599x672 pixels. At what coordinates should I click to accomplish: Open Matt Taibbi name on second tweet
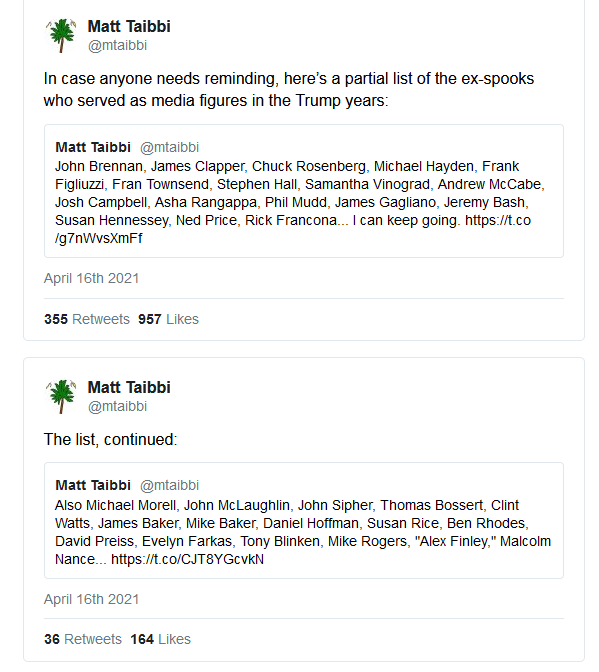point(129,387)
